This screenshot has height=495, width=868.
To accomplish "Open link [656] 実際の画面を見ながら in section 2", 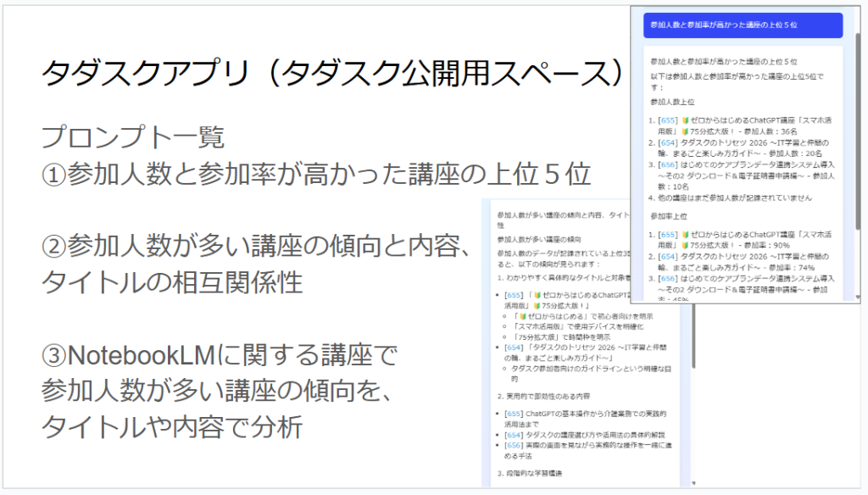I will point(511,445).
